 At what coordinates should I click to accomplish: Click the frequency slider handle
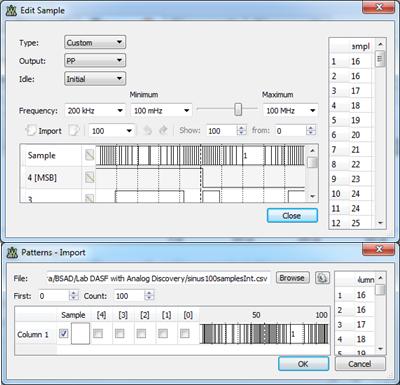(x=238, y=109)
